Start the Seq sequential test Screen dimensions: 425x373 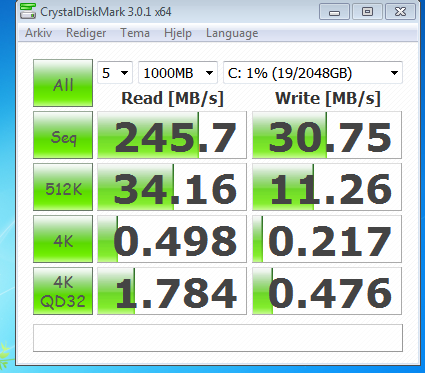63,135
